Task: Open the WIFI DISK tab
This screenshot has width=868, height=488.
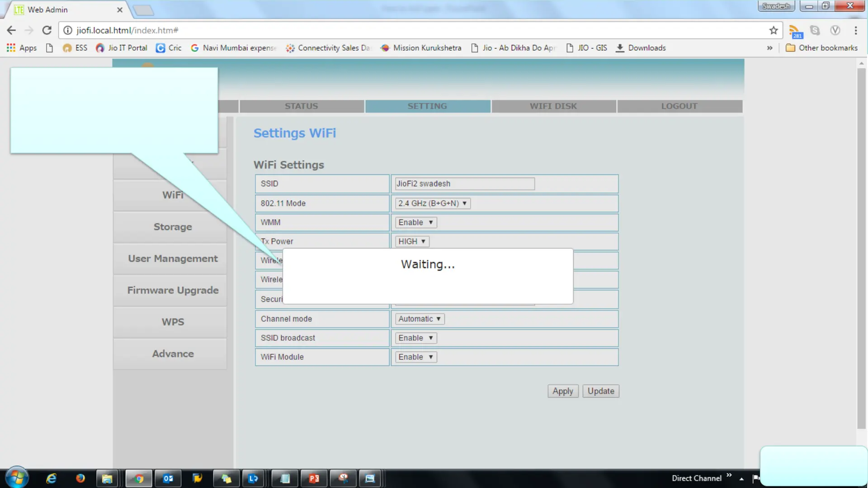Action: 553,106
